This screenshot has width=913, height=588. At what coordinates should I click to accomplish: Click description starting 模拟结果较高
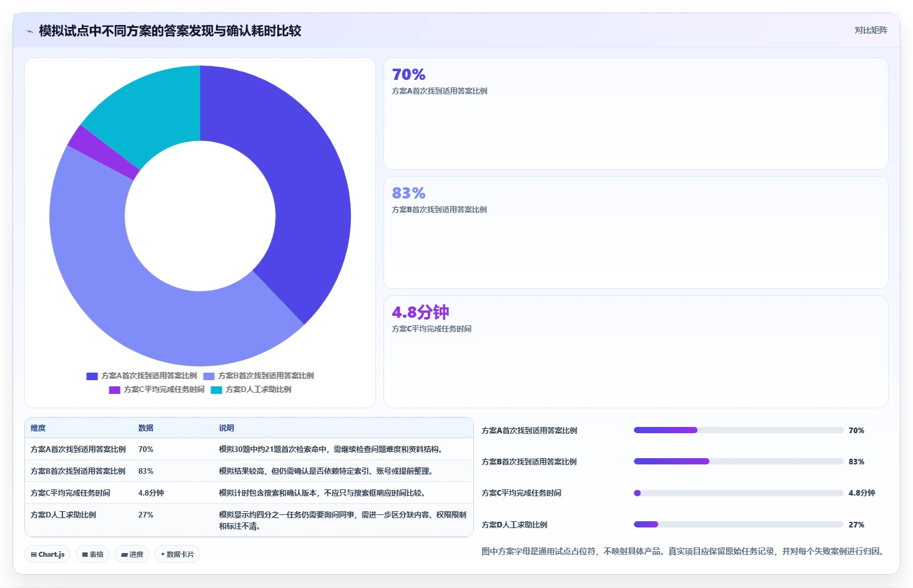[x=327, y=471]
